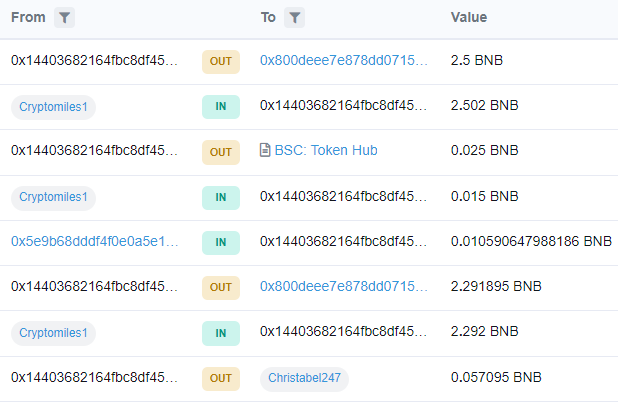Click the IN badge in the 2.502 BNB row

(x=221, y=106)
